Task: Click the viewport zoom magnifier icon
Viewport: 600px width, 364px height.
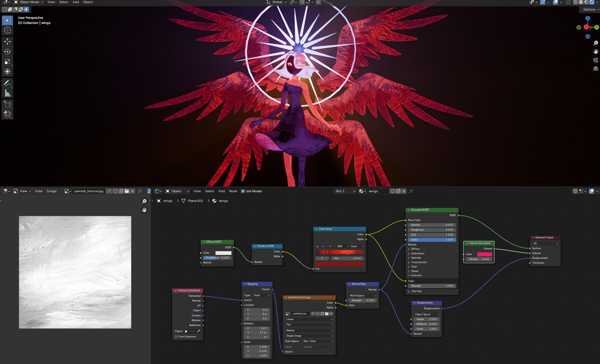Action: click(x=596, y=43)
